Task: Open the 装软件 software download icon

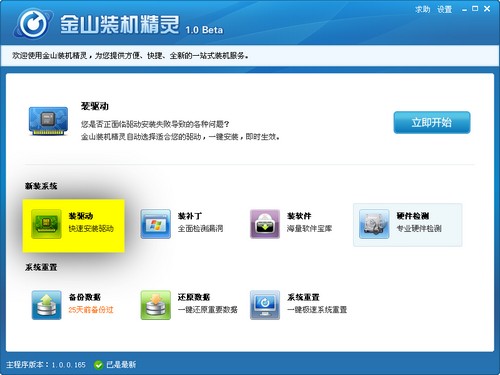Action: [x=265, y=224]
